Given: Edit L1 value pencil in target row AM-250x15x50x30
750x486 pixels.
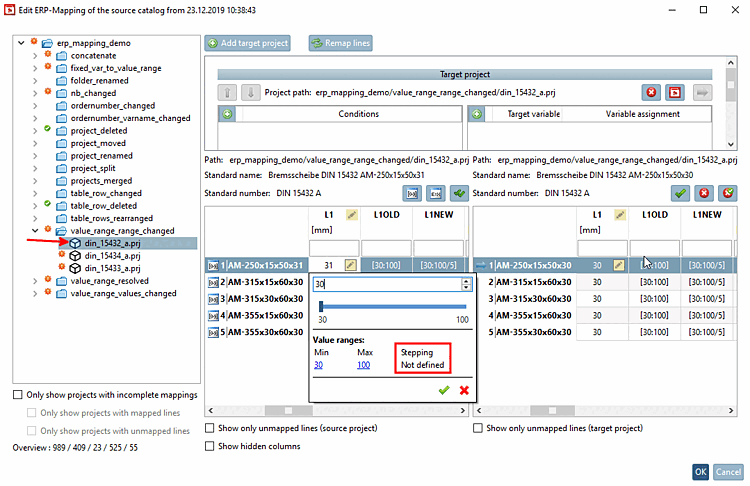Looking at the screenshot, I should click(619, 265).
